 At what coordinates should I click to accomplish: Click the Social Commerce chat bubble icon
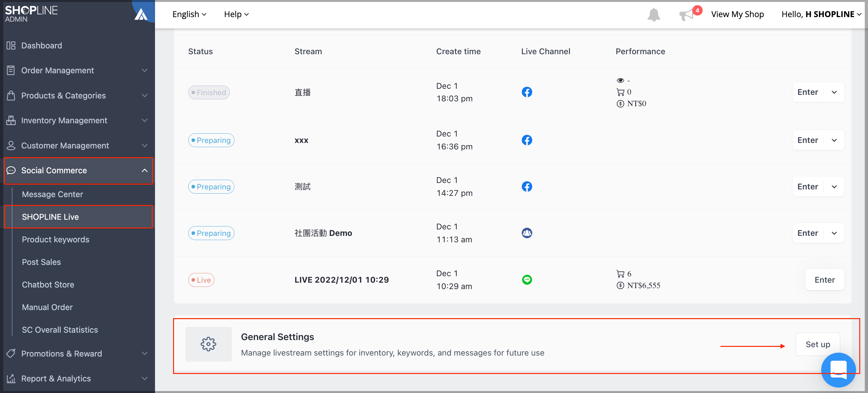(11, 170)
